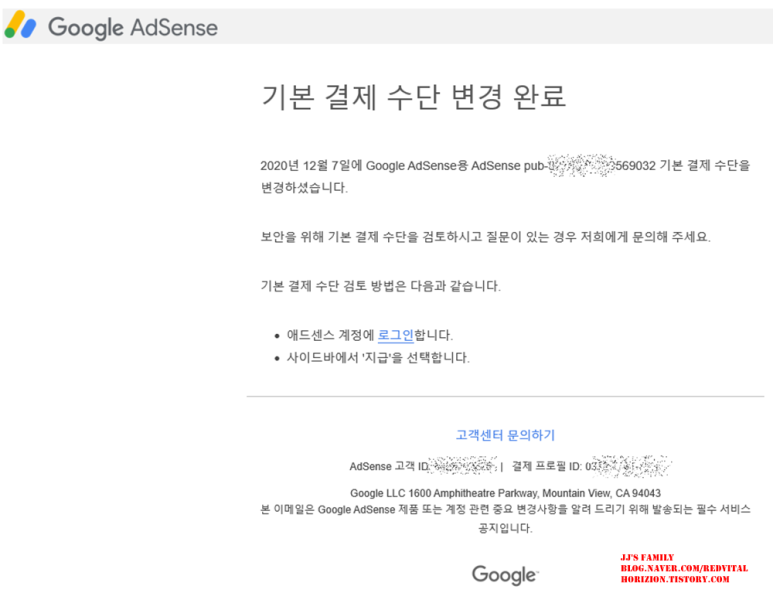773x610 pixels.
Task: Click the Google LLC 1600 Amphitheatre Parkway address
Action: 505,493
